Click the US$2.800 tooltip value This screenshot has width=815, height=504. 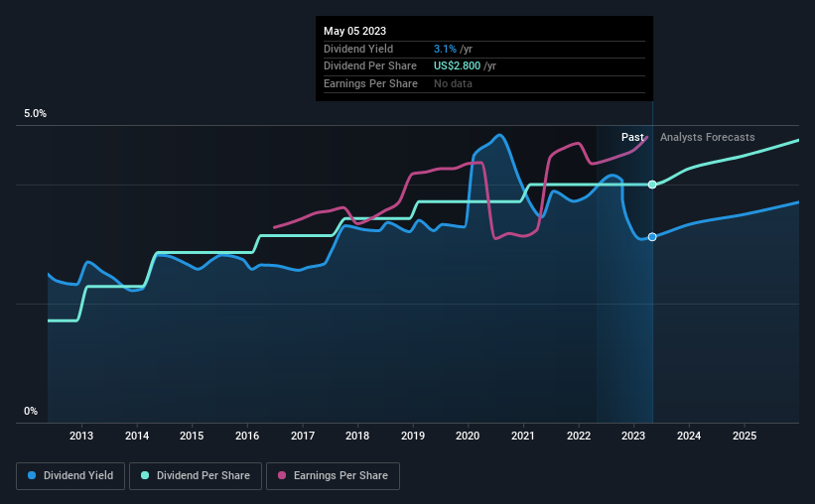pos(457,66)
